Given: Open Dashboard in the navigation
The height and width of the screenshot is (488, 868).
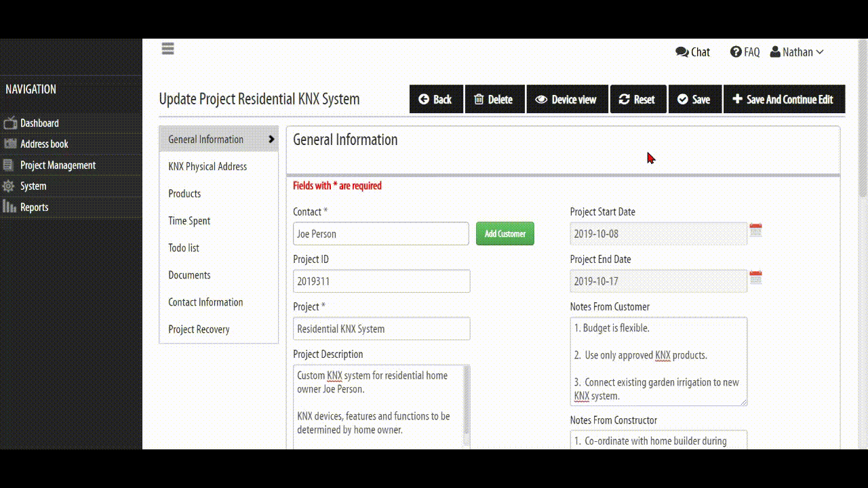Looking at the screenshot, I should (39, 123).
